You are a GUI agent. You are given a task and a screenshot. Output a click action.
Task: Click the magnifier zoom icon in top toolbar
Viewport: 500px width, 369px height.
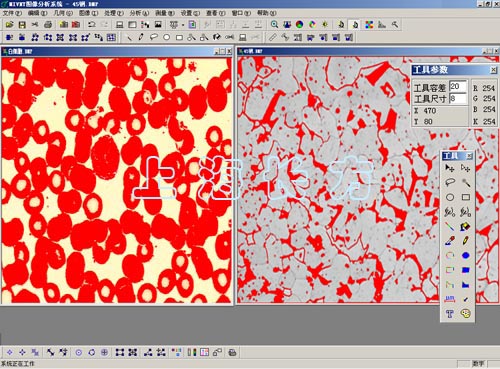coord(274,24)
